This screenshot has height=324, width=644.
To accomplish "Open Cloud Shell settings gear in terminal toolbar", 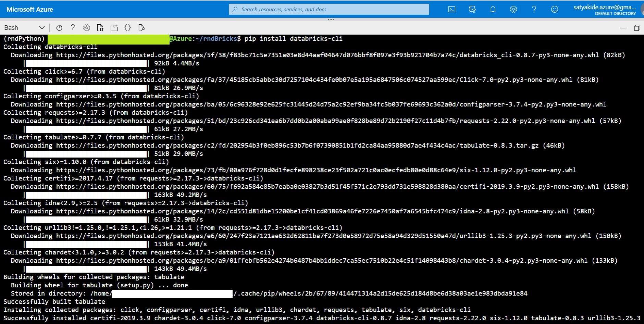I will (86, 27).
